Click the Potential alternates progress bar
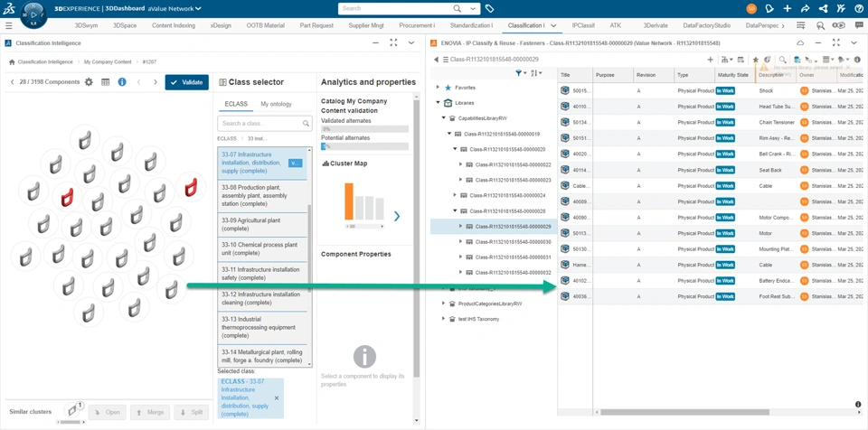 (x=364, y=146)
